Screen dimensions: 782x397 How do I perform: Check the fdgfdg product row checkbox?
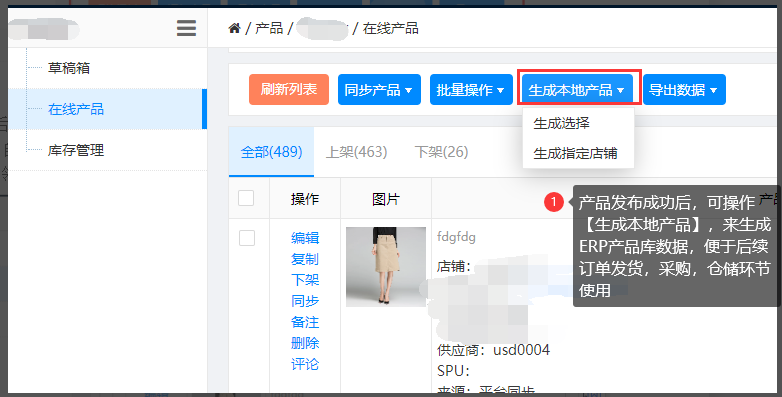247,238
